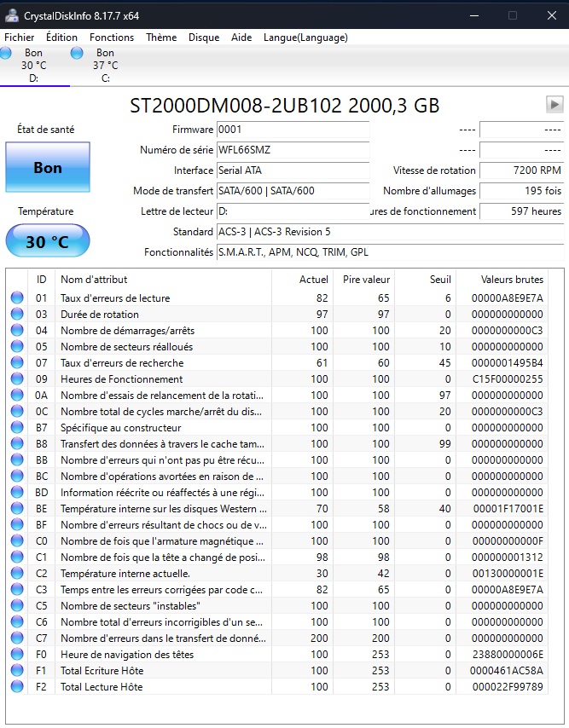The height and width of the screenshot is (728, 569).
Task: Click status orb for Total Ecriture Hôte
Action: tap(17, 670)
